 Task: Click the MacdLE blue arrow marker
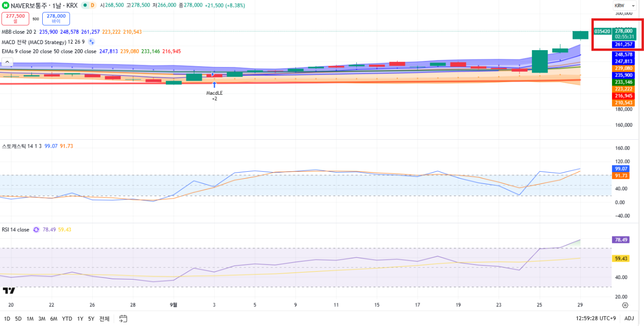point(214,85)
